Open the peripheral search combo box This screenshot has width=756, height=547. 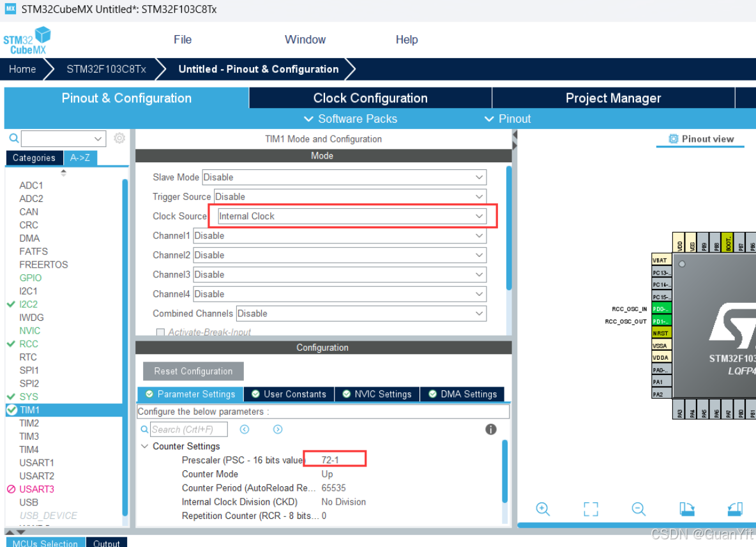63,139
